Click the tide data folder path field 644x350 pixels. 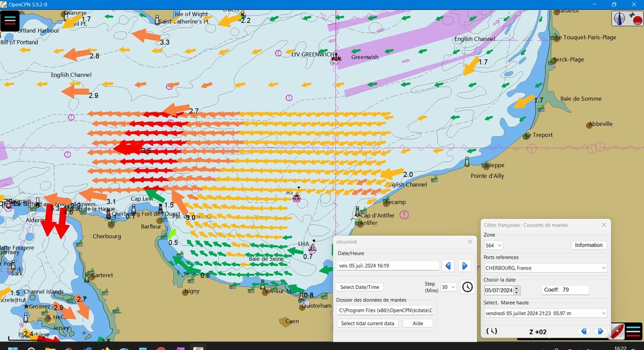click(x=386, y=310)
